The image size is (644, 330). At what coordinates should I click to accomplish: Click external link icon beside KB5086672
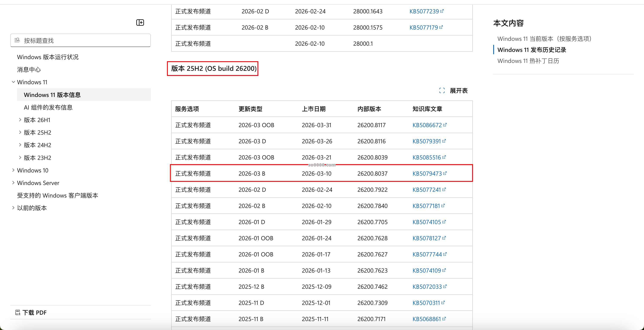click(445, 125)
